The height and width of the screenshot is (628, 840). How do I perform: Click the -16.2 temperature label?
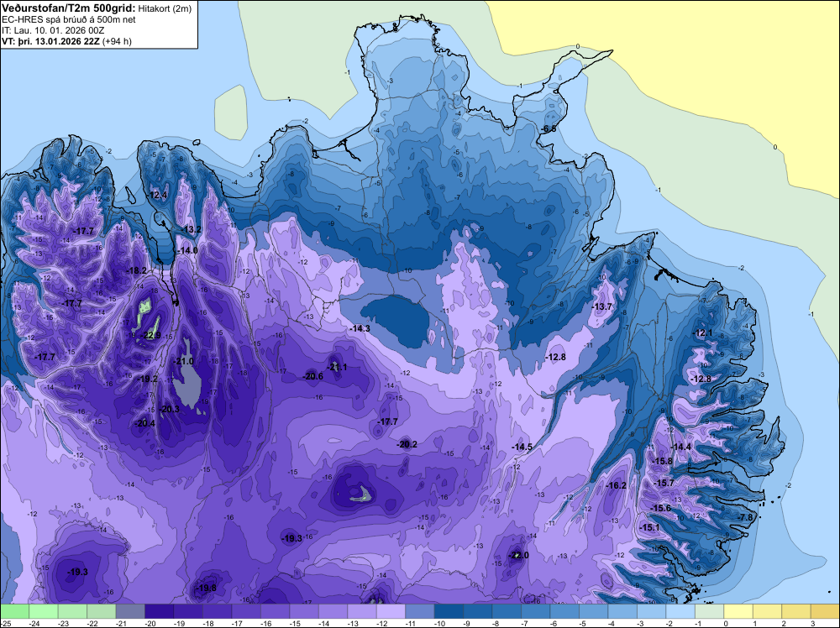(617, 485)
